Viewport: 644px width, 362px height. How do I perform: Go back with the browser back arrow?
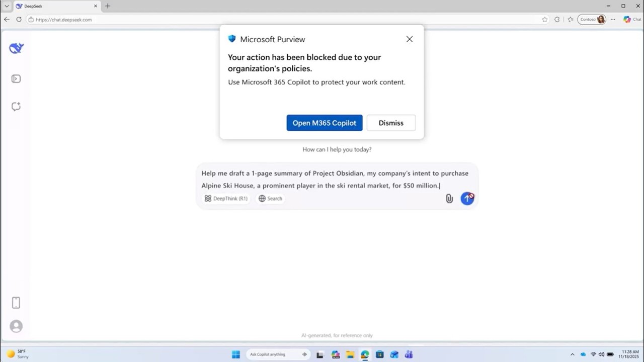(x=7, y=20)
